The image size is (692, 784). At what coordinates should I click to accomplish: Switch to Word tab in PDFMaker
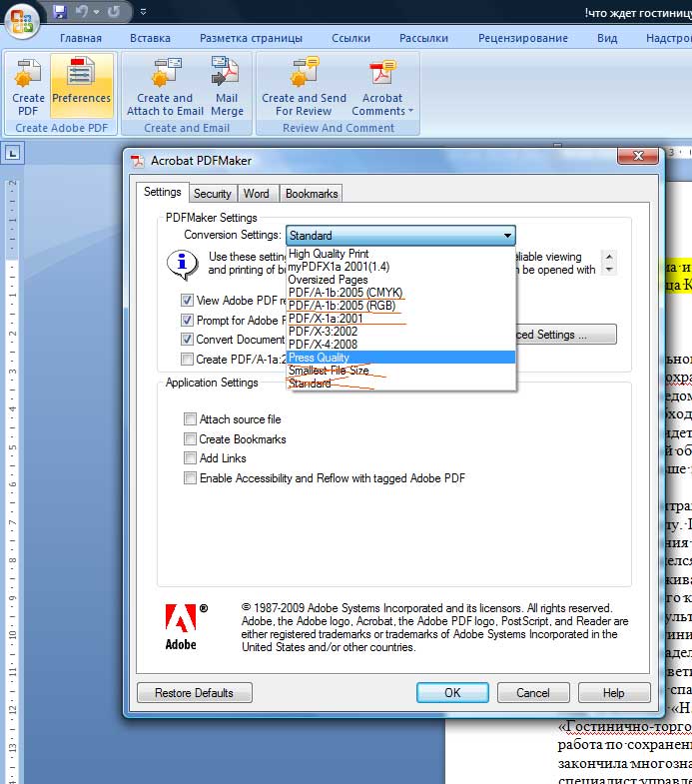point(257,194)
